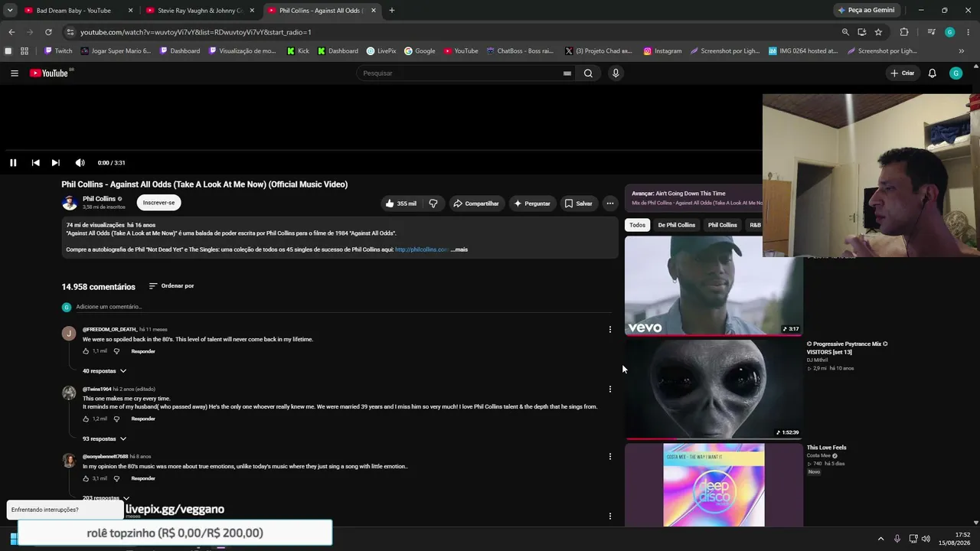Click the Peça ao Gemini button

click(866, 11)
